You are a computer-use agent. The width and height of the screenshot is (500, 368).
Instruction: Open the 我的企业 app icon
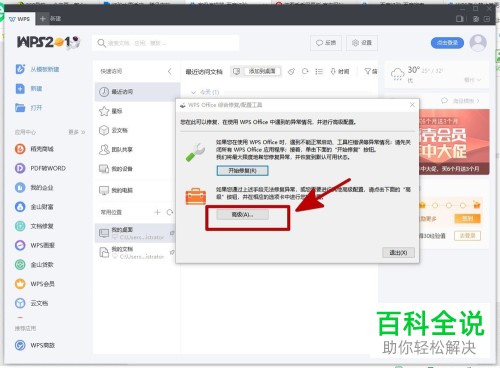coord(20,187)
